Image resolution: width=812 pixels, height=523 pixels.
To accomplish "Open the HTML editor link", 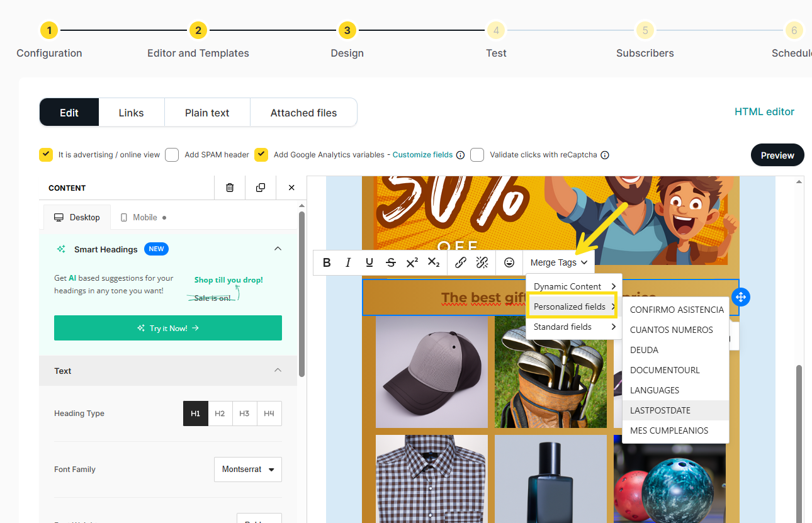I will pyautogui.click(x=764, y=111).
